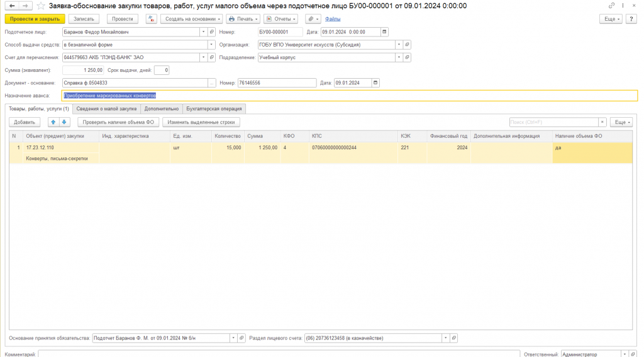Click the table search Поиск field

pyautogui.click(x=553, y=122)
